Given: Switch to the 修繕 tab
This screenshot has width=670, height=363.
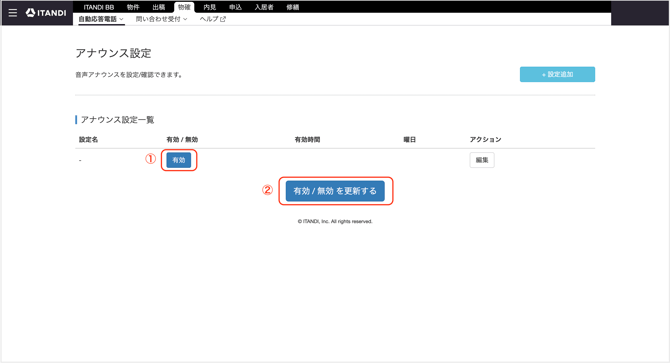Looking at the screenshot, I should (293, 7).
